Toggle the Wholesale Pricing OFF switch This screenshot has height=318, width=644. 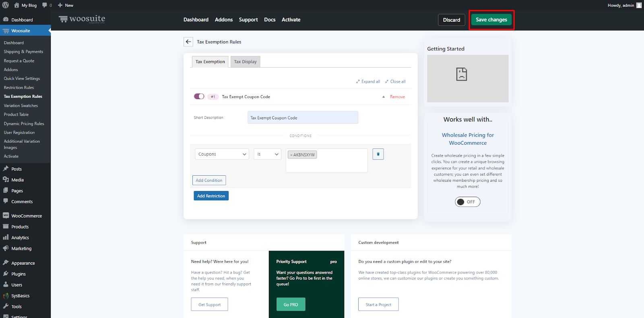tap(468, 202)
